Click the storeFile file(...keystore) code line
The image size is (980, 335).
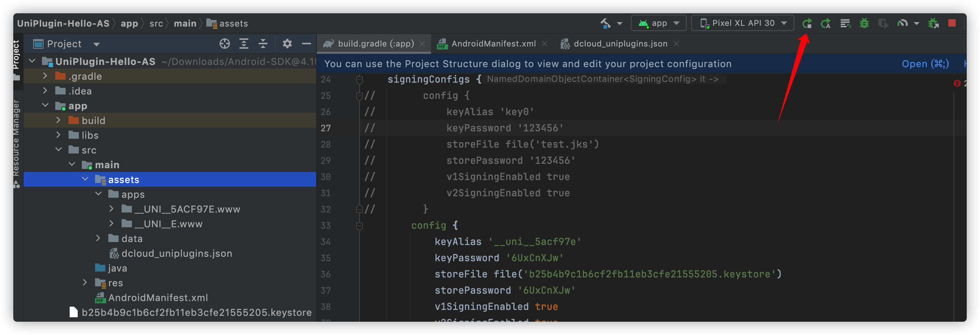pyautogui.click(x=608, y=274)
